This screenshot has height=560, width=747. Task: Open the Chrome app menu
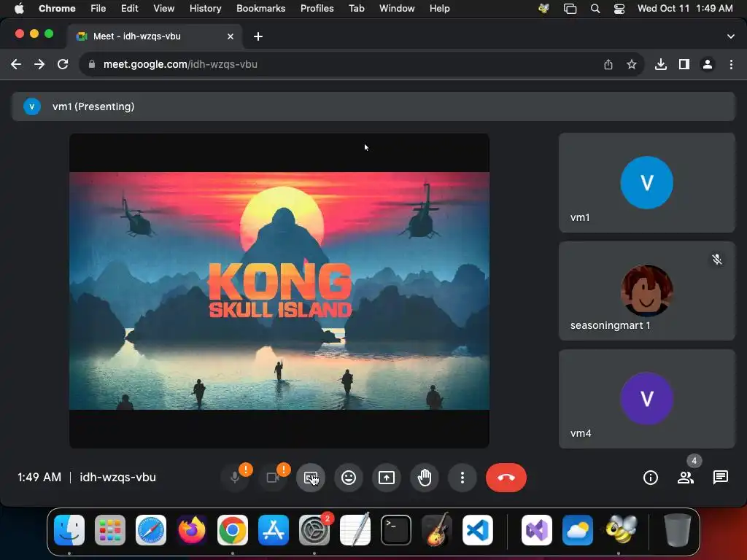(57, 9)
